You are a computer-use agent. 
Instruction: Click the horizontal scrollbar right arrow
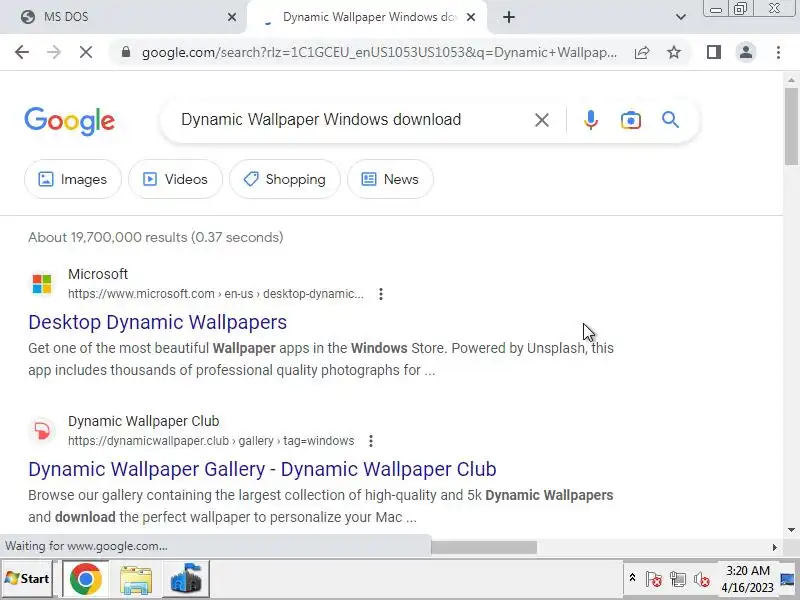(x=774, y=547)
